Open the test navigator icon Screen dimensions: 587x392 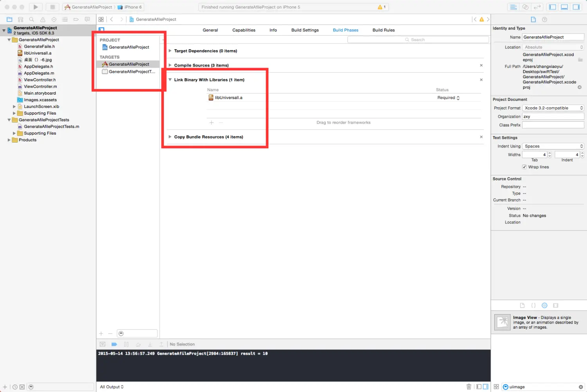[x=54, y=19]
